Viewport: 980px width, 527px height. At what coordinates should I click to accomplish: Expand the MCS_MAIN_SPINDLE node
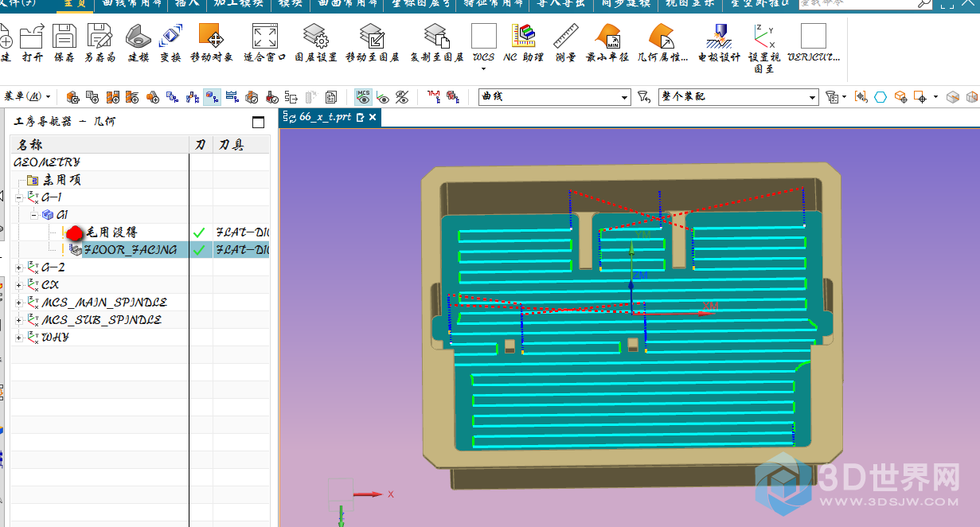(19, 303)
